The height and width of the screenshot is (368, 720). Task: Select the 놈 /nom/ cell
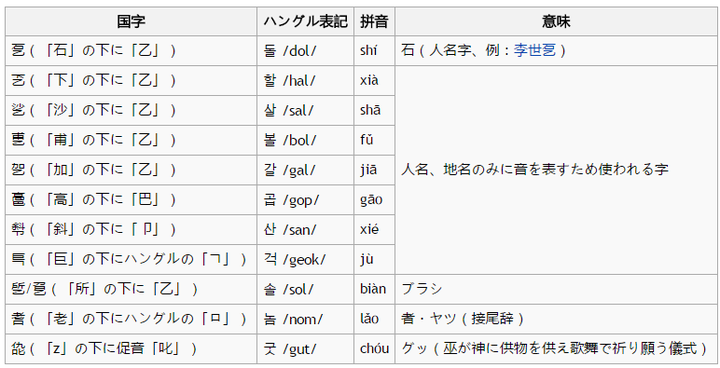pyautogui.click(x=305, y=319)
